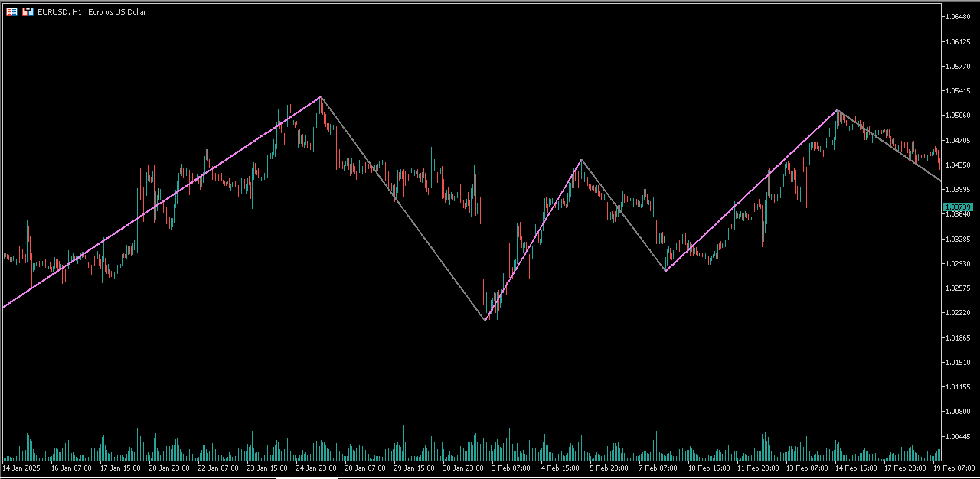Select the highlighted current price label 1.03739

coord(957,207)
